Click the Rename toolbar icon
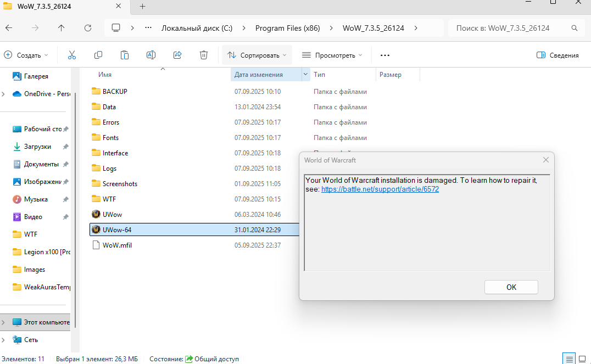This screenshot has height=364, width=591. tap(150, 55)
